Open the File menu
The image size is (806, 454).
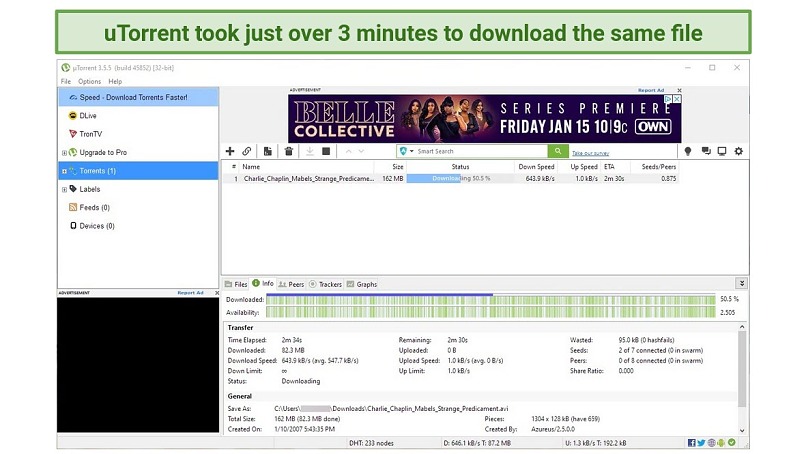66,81
